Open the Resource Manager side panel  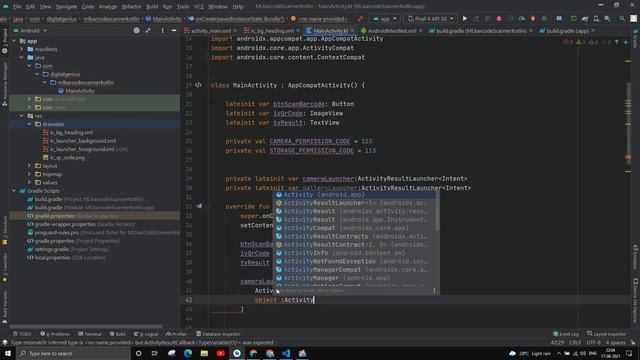coord(5,84)
